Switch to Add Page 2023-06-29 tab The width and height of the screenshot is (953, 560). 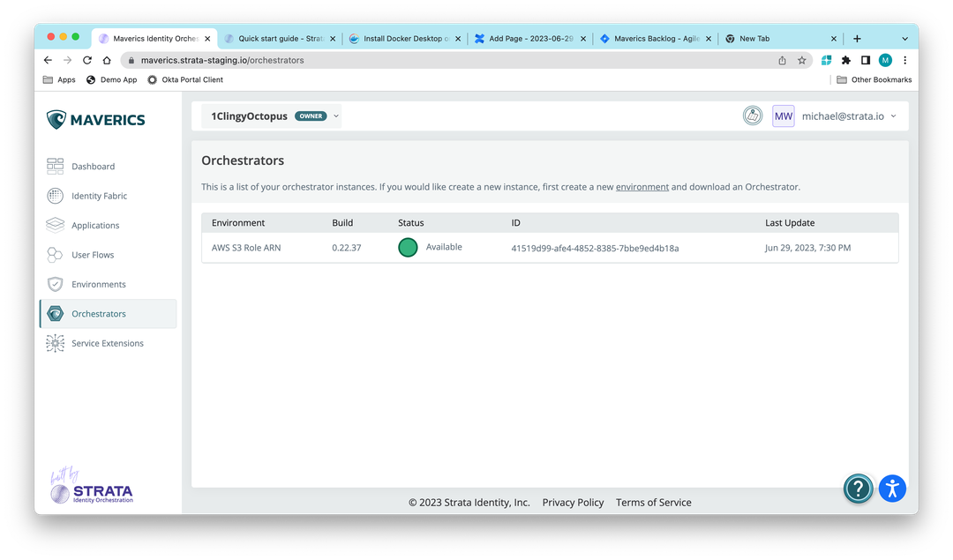tap(530, 38)
